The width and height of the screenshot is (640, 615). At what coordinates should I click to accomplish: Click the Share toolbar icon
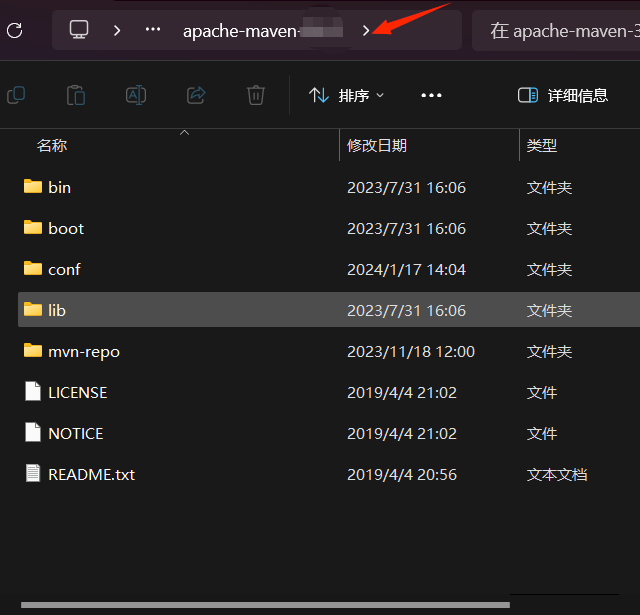(196, 95)
